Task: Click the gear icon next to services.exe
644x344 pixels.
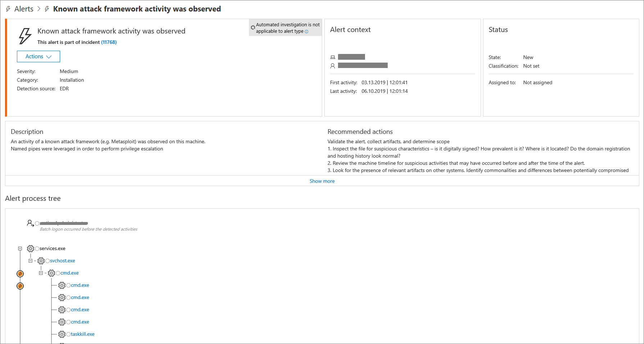Action: [31, 249]
